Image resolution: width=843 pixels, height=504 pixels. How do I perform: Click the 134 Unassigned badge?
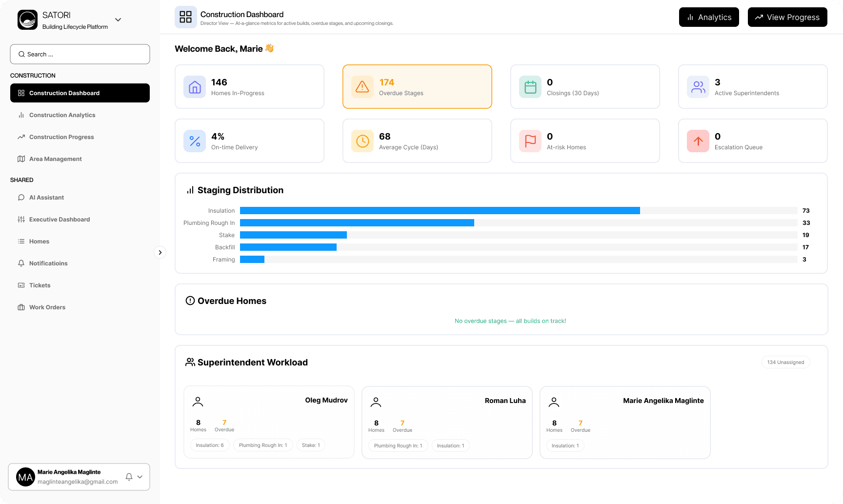785,362
